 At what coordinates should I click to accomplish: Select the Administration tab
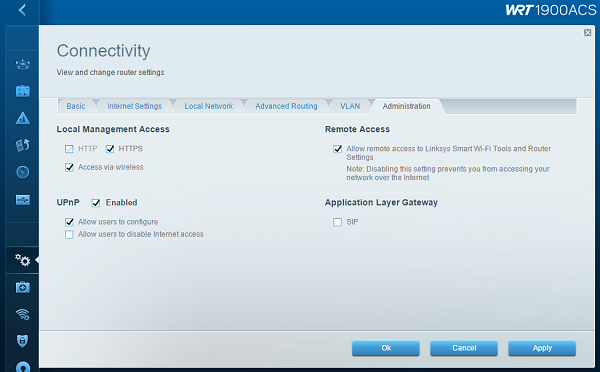click(x=406, y=106)
